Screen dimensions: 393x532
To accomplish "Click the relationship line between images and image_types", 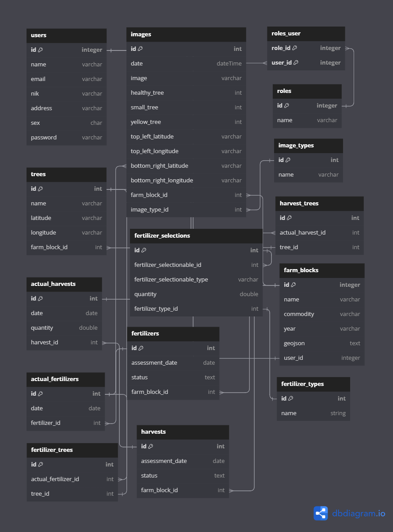I will [x=261, y=186].
